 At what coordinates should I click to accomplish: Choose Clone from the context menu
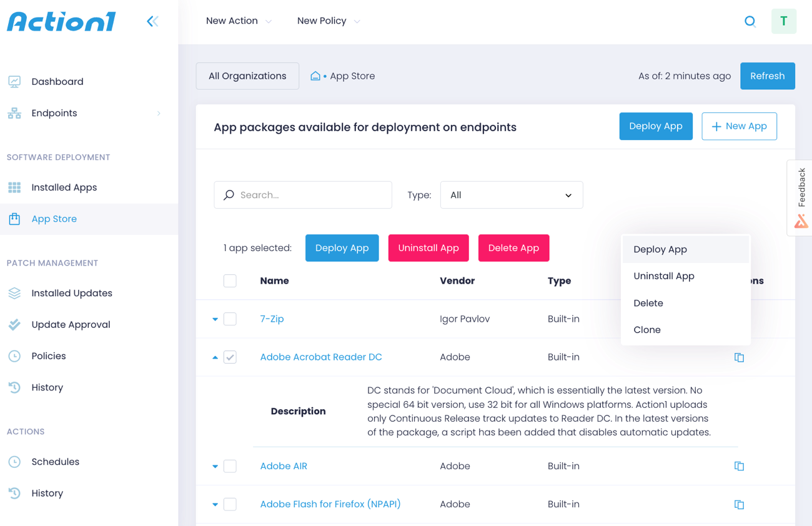click(x=647, y=329)
